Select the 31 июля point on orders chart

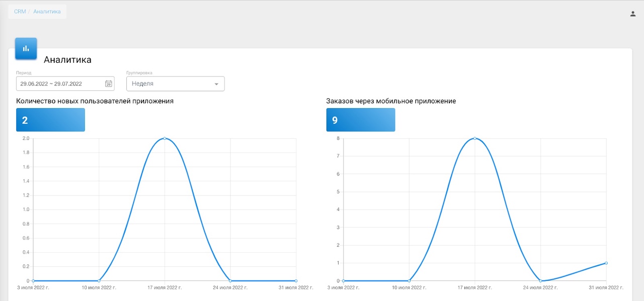pyautogui.click(x=606, y=263)
